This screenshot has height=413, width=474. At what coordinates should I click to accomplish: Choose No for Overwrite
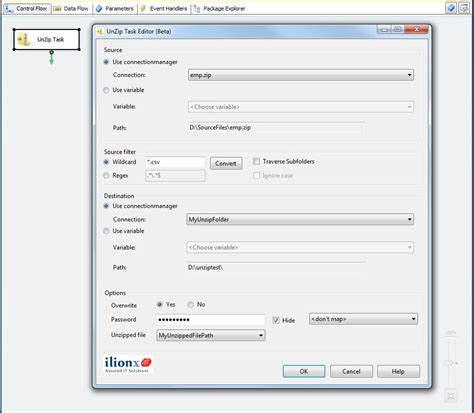(191, 305)
